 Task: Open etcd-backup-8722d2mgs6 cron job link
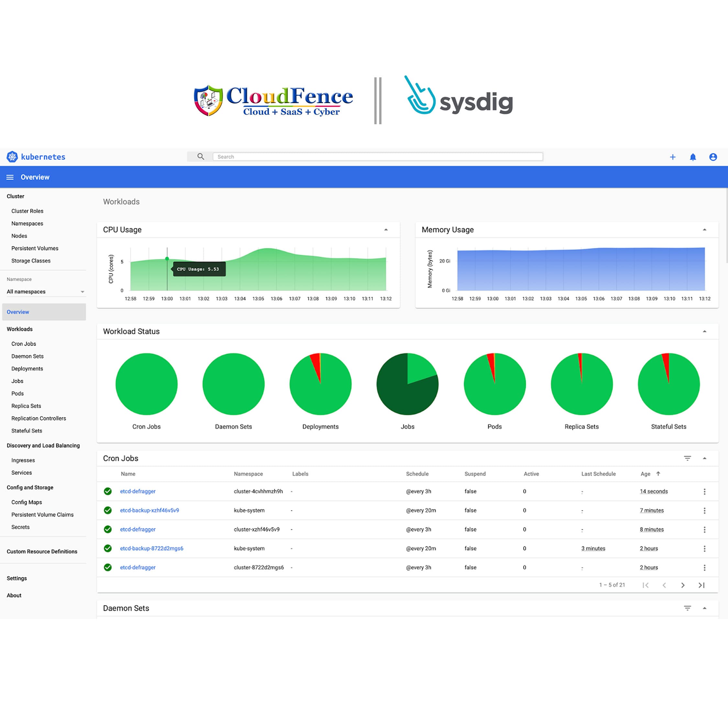click(151, 548)
